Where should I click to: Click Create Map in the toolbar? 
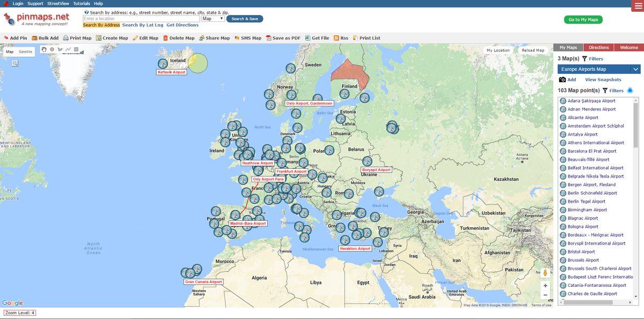click(112, 38)
